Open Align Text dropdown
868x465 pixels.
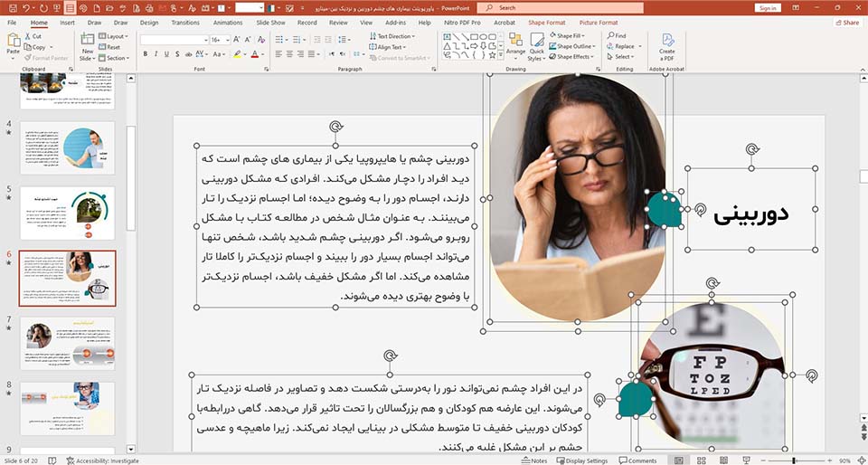click(x=389, y=47)
